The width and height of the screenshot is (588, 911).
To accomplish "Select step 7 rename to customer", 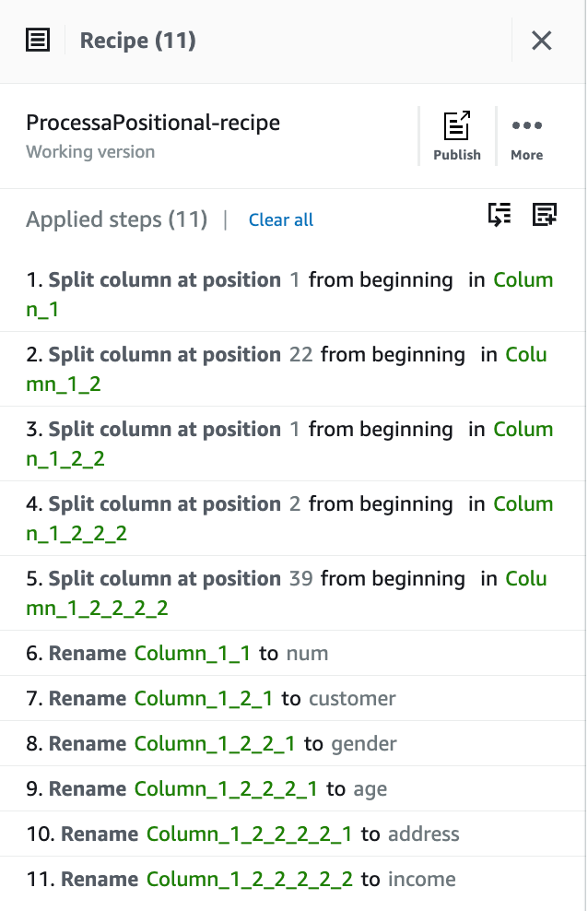I will [211, 699].
